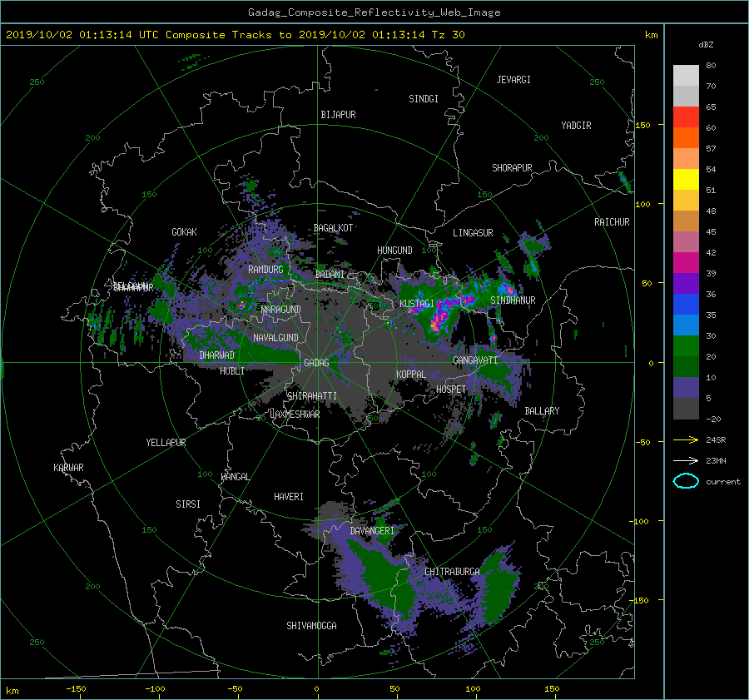749x700 pixels.
Task: Click the HAVERI city label
Action: 289,497
